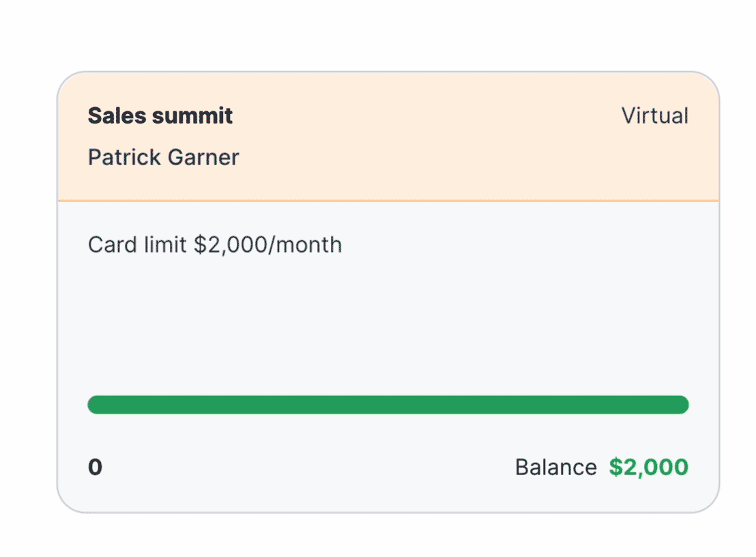Viewport: 756px width, 557px height.
Task: Click the center of the green progress bar
Action: pyautogui.click(x=388, y=405)
